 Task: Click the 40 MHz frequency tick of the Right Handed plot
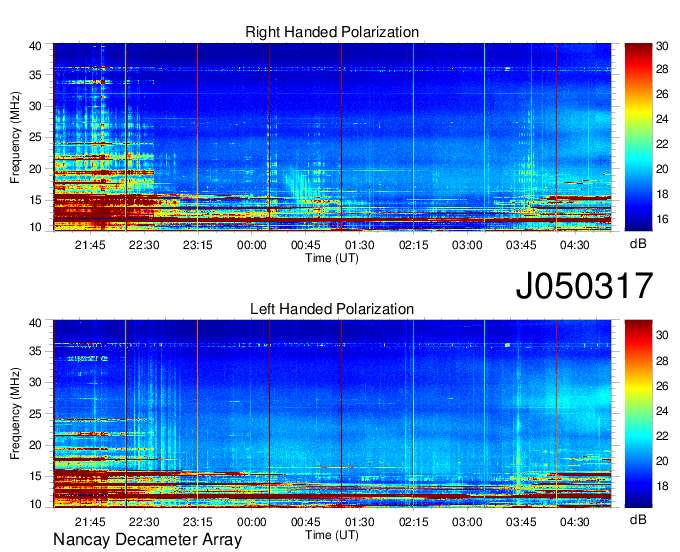tap(35, 46)
